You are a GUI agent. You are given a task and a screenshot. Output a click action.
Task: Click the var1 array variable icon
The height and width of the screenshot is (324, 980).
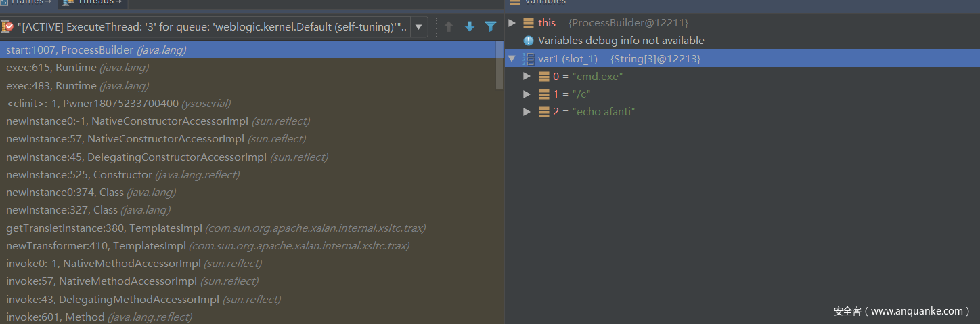tap(529, 59)
